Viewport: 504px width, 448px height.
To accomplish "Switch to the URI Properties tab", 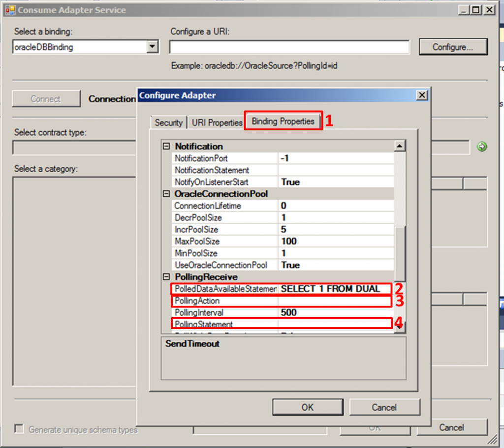I will tap(217, 122).
